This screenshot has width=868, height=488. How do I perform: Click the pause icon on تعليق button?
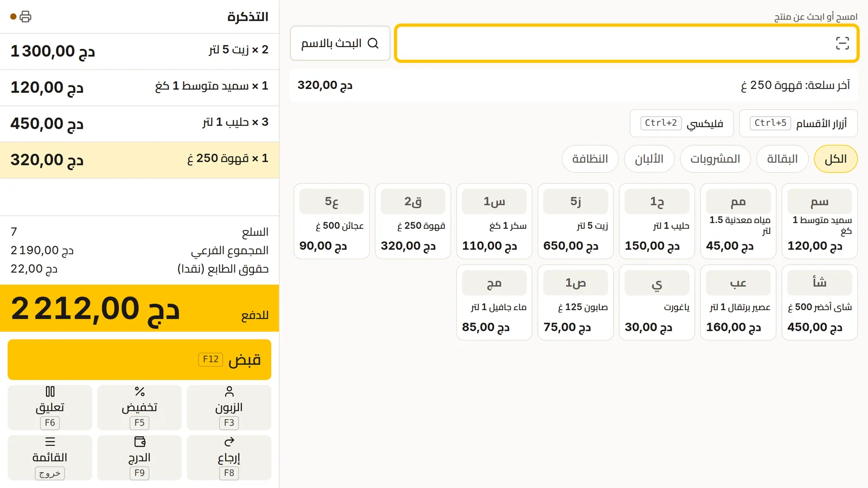click(x=50, y=391)
